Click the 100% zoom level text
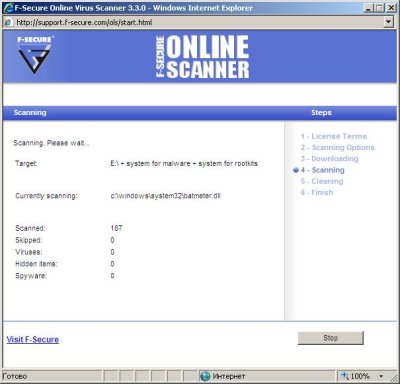The image size is (400, 384). [x=360, y=376]
